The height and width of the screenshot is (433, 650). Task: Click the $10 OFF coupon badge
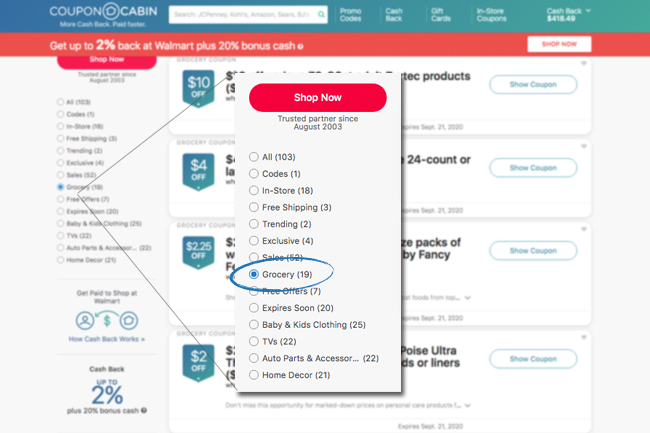(x=199, y=89)
